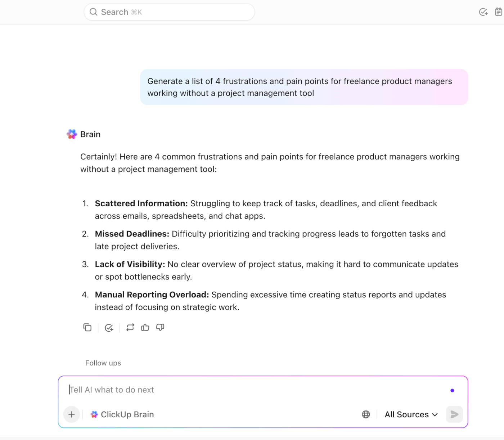Screen dimensions: 504x440
Task: Click the Search ⌘K bar
Action: pos(169,12)
